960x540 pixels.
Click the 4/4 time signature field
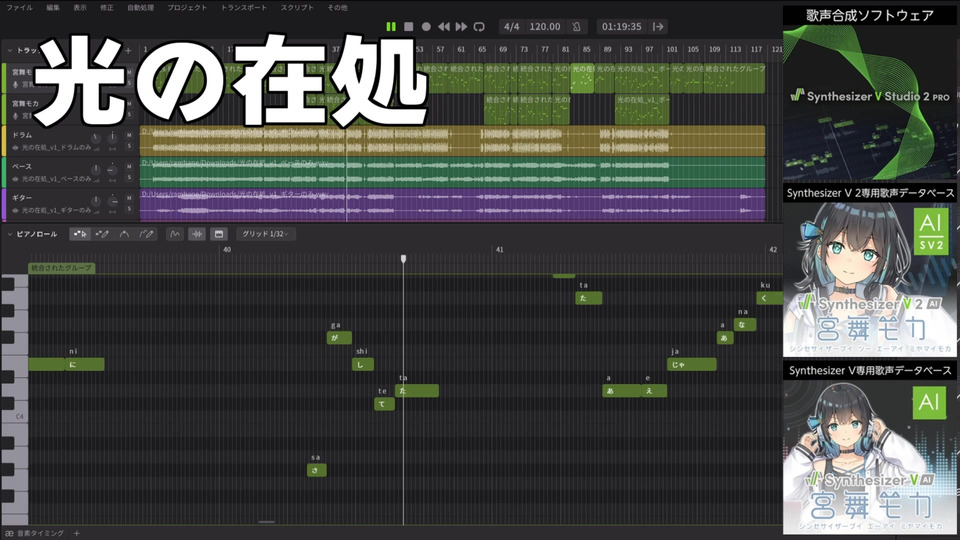point(512,26)
